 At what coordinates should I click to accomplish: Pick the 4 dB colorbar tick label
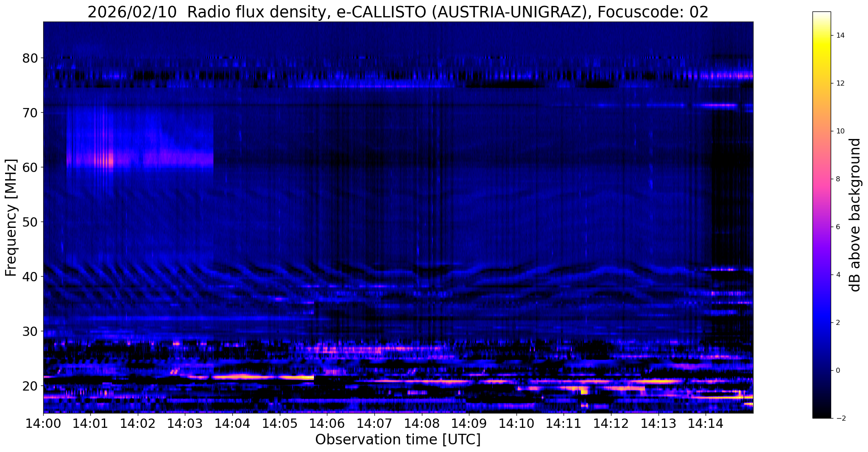(837, 275)
